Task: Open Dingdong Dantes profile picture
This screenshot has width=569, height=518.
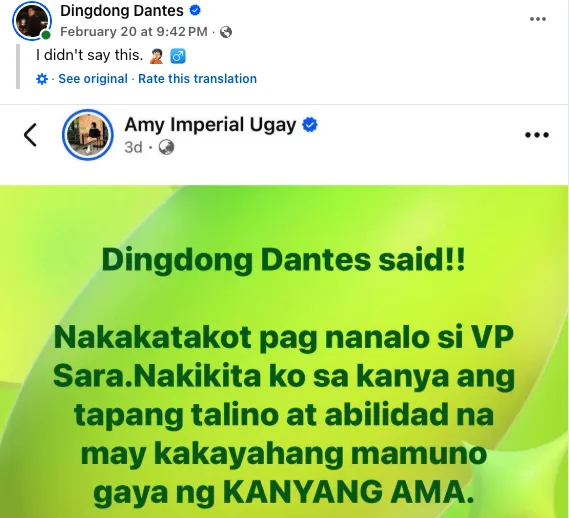Action: pyautogui.click(x=32, y=21)
